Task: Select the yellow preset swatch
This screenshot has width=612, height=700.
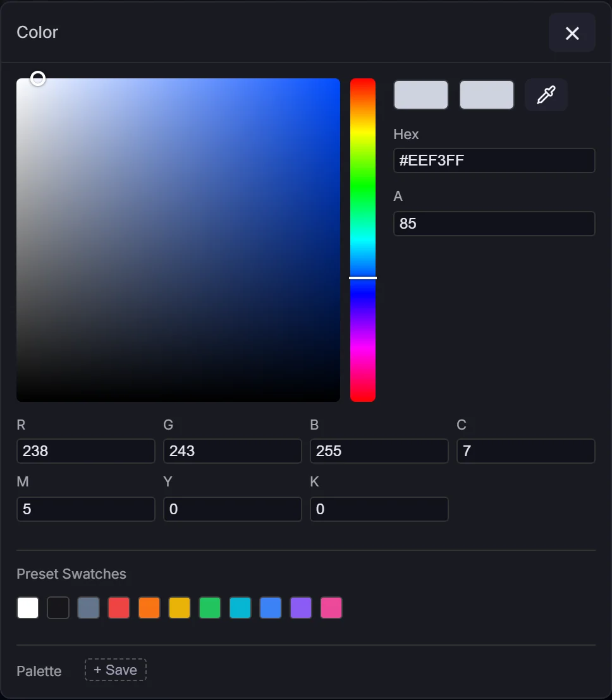Action: 180,608
